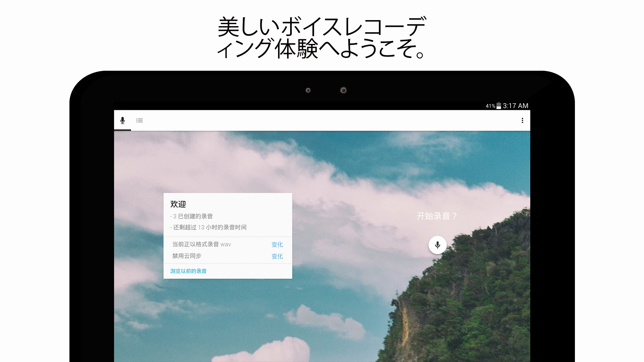Screen dimensions: 644x362
Task: Click the 3:17 AM clock
Action: click(x=516, y=106)
